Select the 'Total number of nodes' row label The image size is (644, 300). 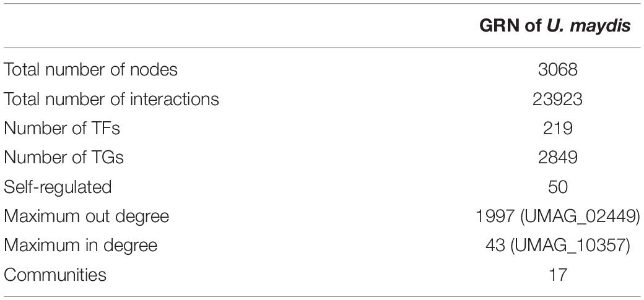(x=91, y=70)
